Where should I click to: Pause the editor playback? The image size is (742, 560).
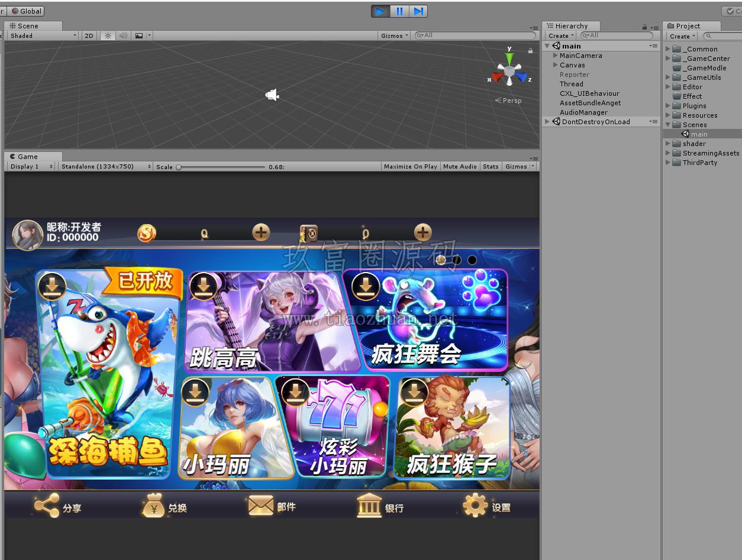click(x=399, y=11)
